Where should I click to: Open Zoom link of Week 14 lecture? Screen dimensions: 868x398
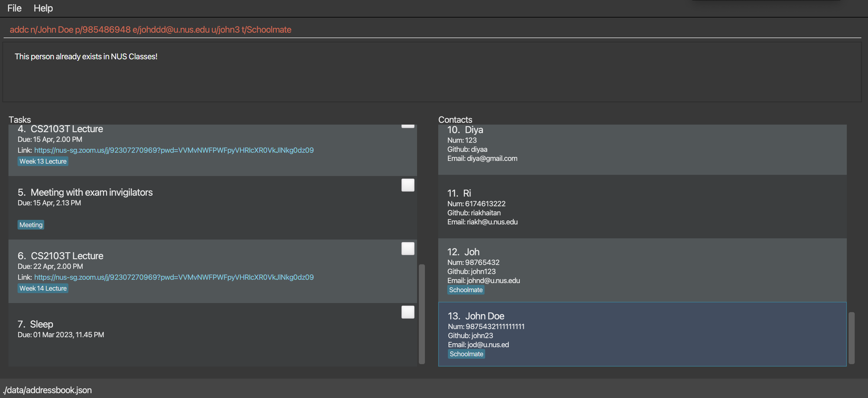click(x=173, y=277)
